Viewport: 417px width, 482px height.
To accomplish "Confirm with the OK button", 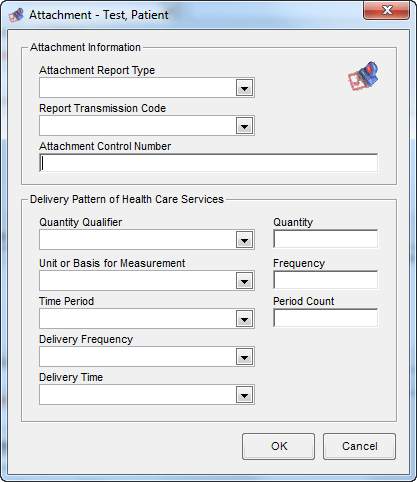I will click(x=278, y=446).
